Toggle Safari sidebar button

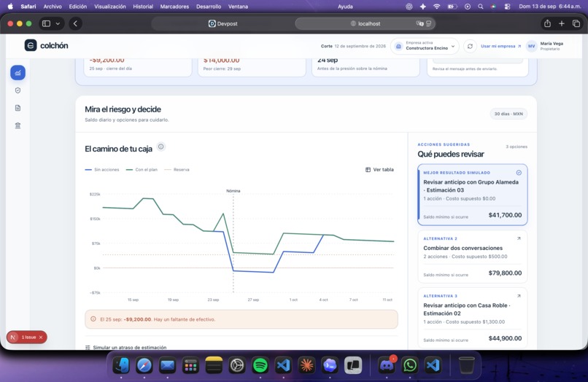coord(46,23)
